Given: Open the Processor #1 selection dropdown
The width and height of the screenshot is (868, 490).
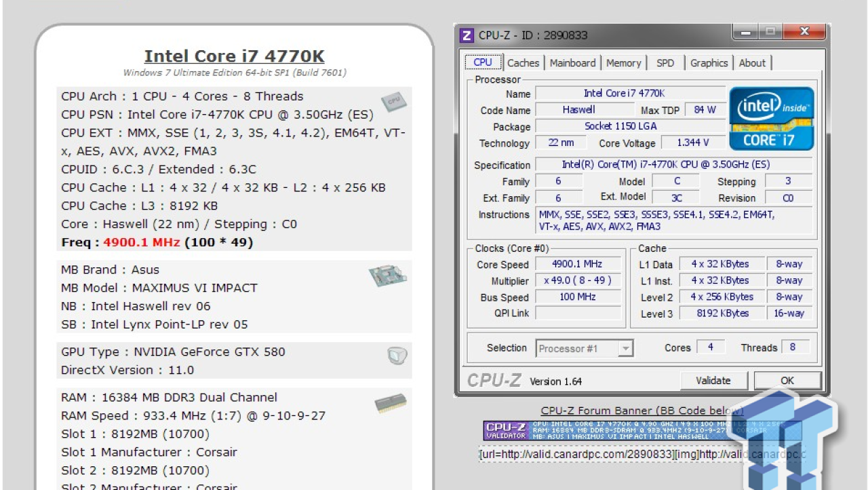Looking at the screenshot, I should click(585, 349).
